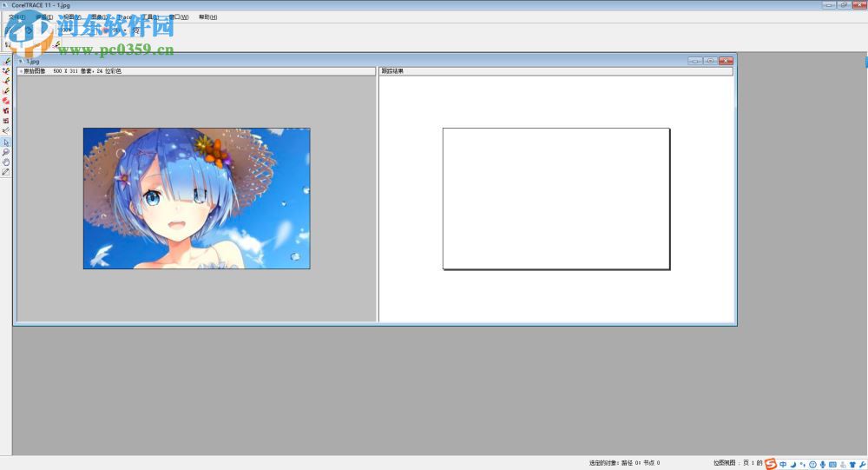Image resolution: width=868 pixels, height=470 pixels.
Task: Open the 文件(F) menu
Action: coord(16,17)
